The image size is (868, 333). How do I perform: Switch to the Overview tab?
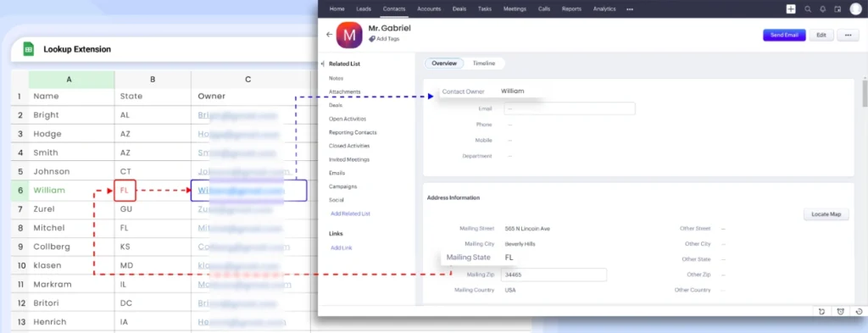tap(444, 64)
